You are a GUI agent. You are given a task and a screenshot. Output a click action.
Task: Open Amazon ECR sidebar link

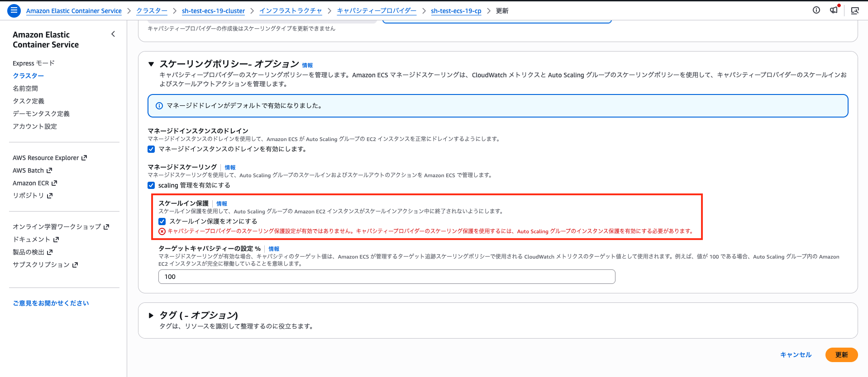[31, 183]
